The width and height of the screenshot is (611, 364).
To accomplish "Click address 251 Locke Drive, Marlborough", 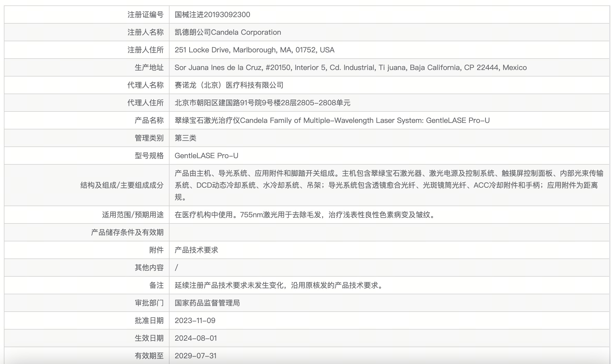I will (254, 50).
